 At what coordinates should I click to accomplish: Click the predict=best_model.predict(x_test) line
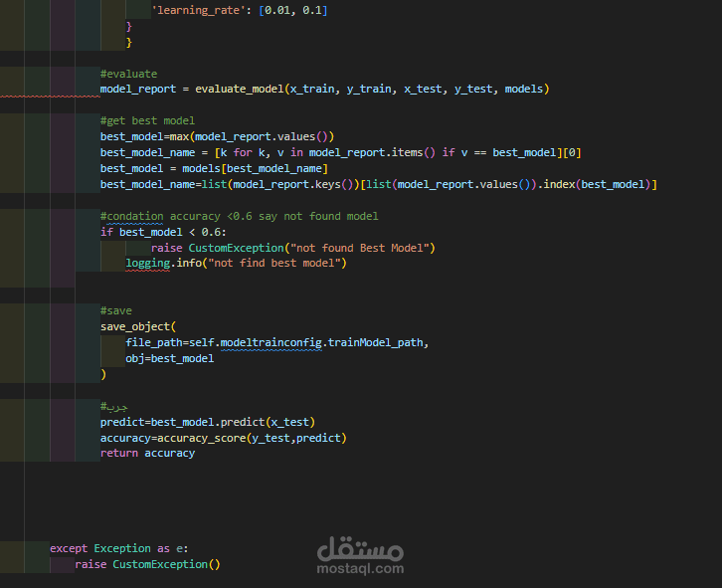click(x=208, y=422)
